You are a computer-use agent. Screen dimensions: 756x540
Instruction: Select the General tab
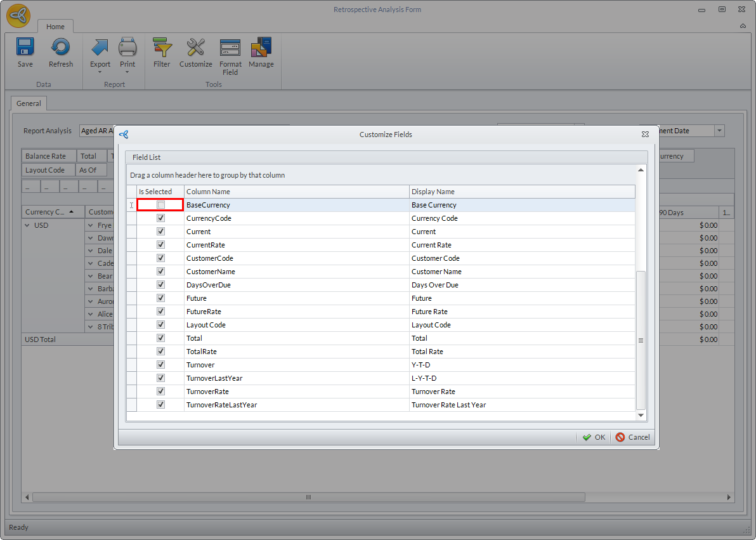coord(29,103)
